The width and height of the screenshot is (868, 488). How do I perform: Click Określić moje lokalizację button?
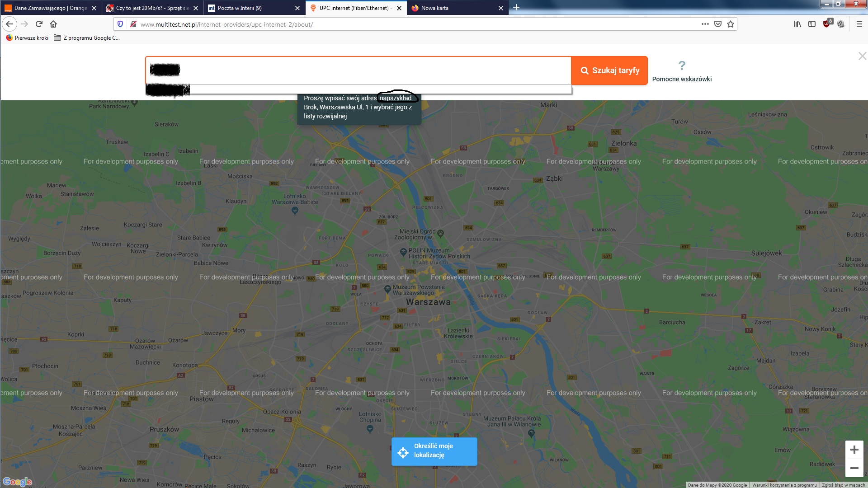click(434, 451)
